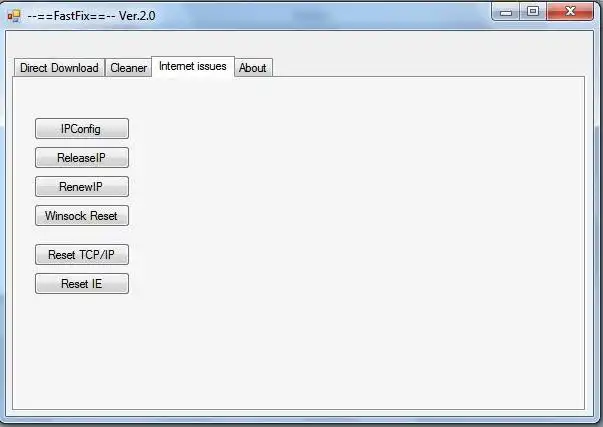Click the Reset IE button
The width and height of the screenshot is (603, 427).
82,284
